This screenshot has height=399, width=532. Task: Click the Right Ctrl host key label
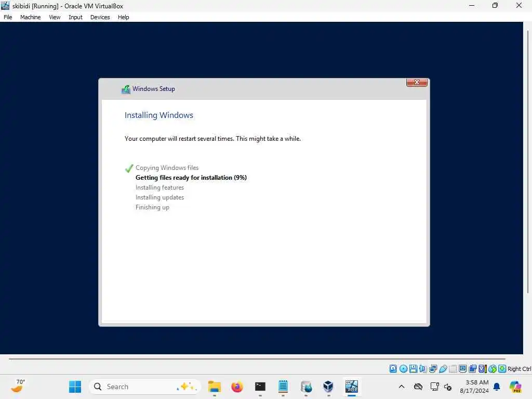tap(519, 369)
